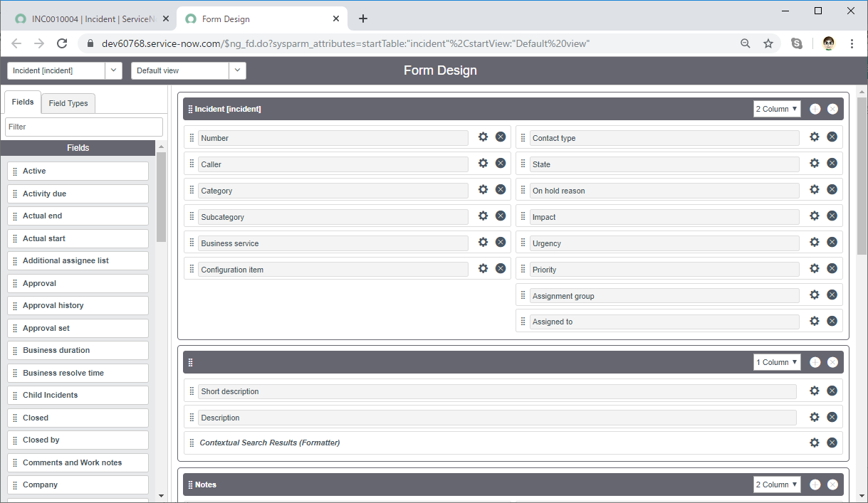The width and height of the screenshot is (868, 503).
Task: Open gear settings for Assignment group
Action: (x=815, y=295)
